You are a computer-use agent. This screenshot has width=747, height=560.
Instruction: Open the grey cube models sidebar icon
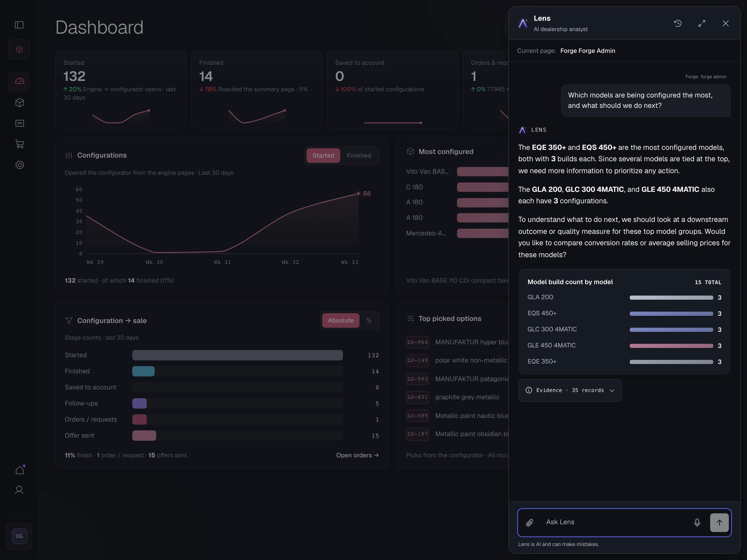point(20,103)
